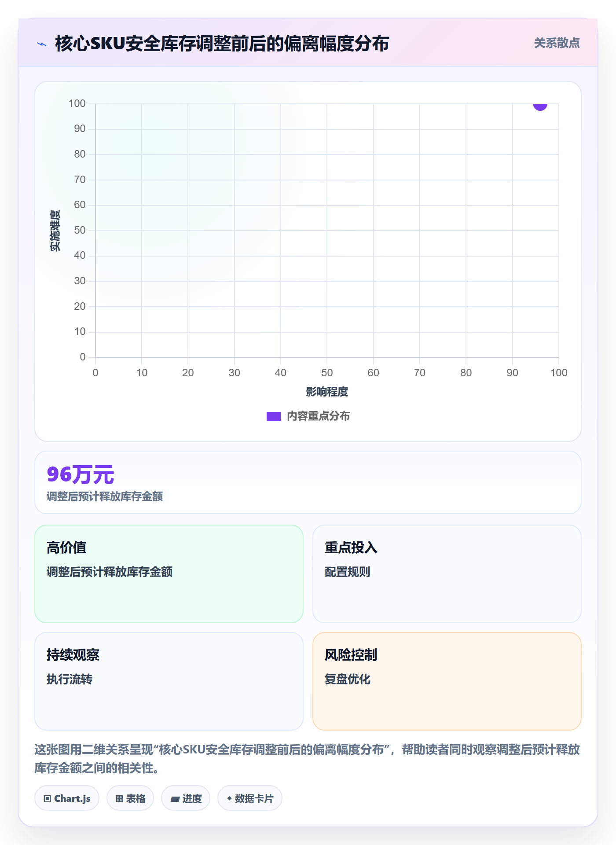The width and height of the screenshot is (616, 845).
Task: Click the Chart.js tag chip
Action: tap(67, 798)
